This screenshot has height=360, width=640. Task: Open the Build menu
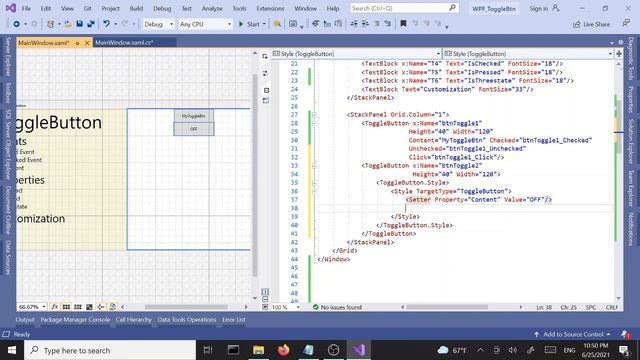tap(136, 8)
